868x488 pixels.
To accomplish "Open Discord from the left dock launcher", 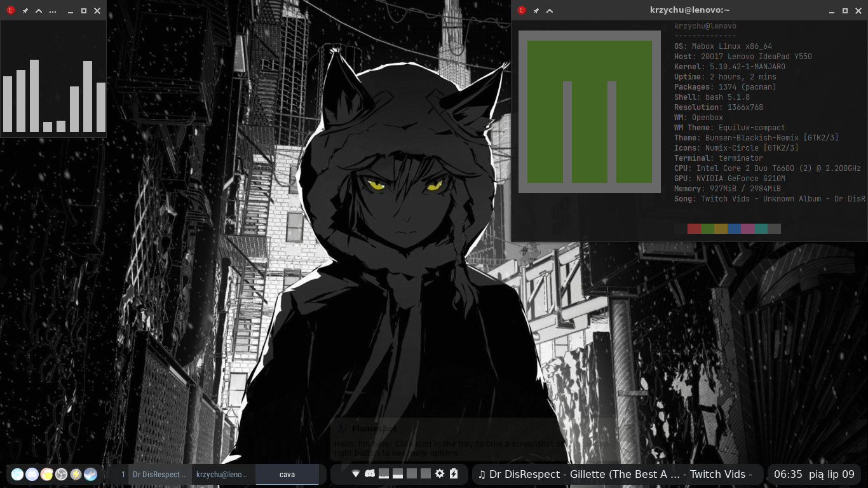I will 32,474.
